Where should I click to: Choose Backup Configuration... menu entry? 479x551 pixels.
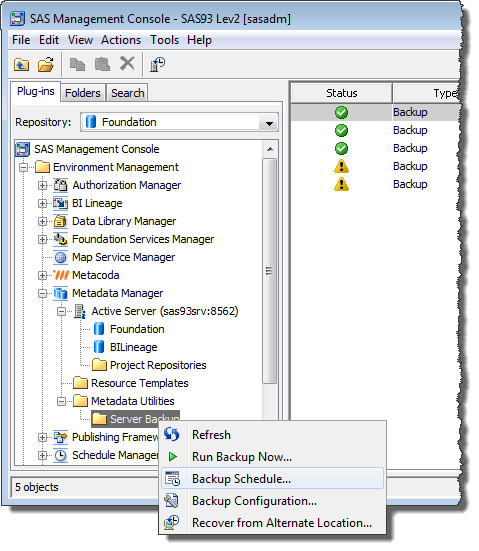pos(272,501)
